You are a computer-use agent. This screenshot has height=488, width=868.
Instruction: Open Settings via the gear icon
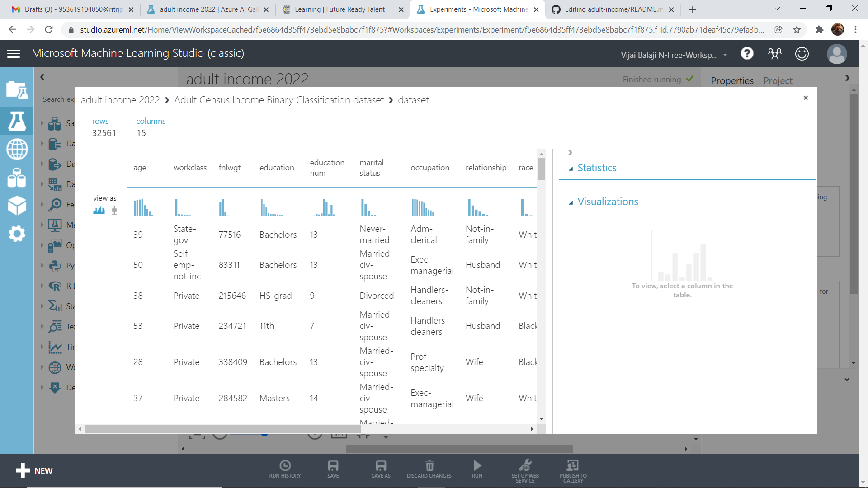point(17,234)
